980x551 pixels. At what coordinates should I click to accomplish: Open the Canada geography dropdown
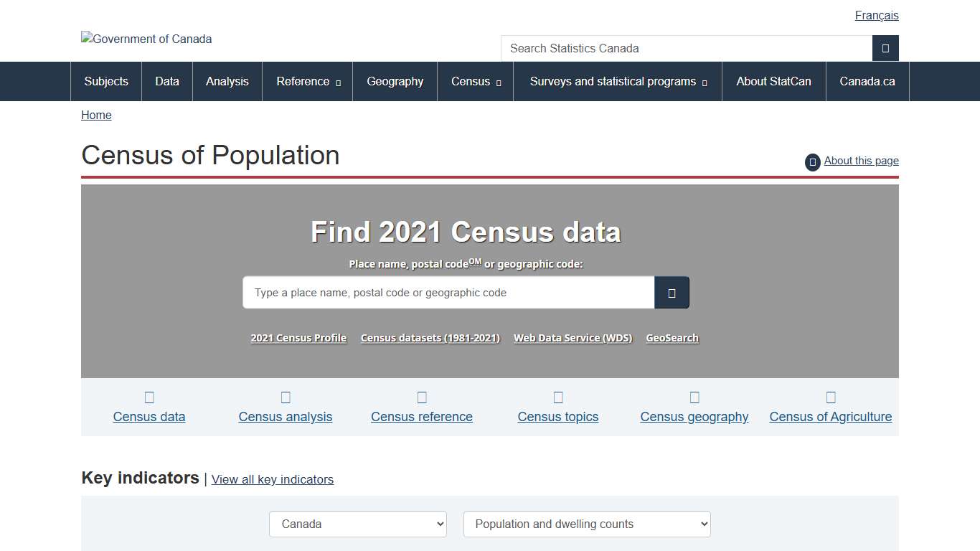(x=357, y=524)
